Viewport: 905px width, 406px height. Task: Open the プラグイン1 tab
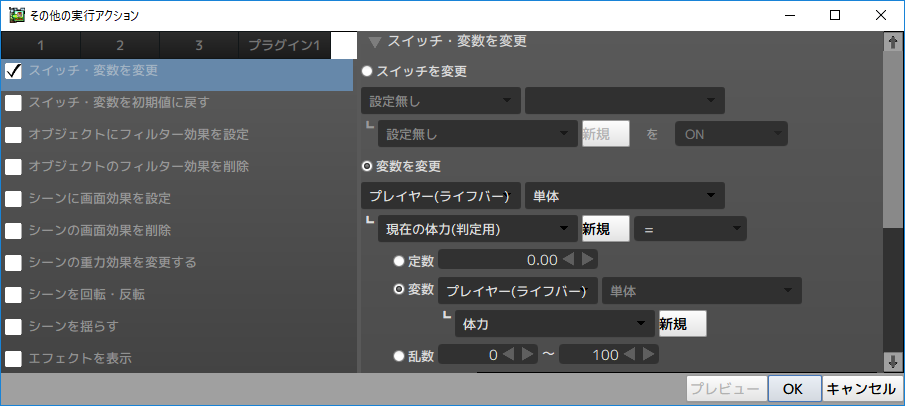point(285,46)
